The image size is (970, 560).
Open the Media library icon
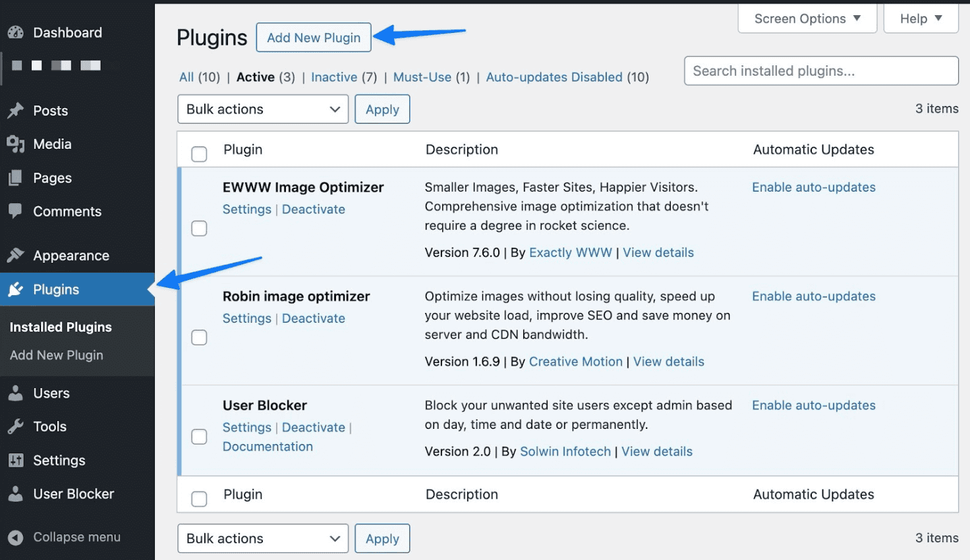pos(16,144)
